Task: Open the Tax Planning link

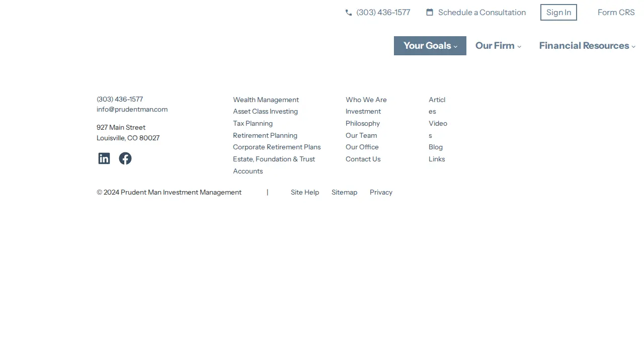Action: [253, 123]
